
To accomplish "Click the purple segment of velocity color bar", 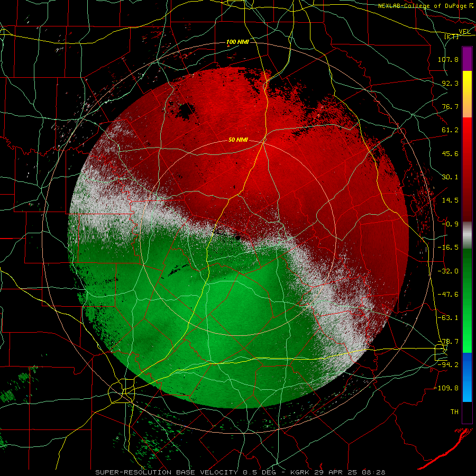I will 467,59.
